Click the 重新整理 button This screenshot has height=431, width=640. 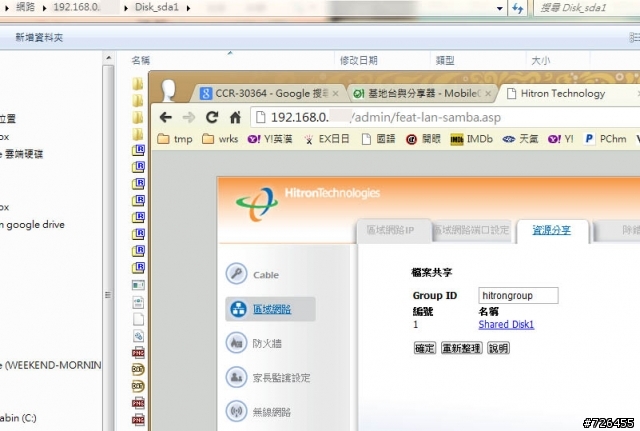[x=462, y=348]
